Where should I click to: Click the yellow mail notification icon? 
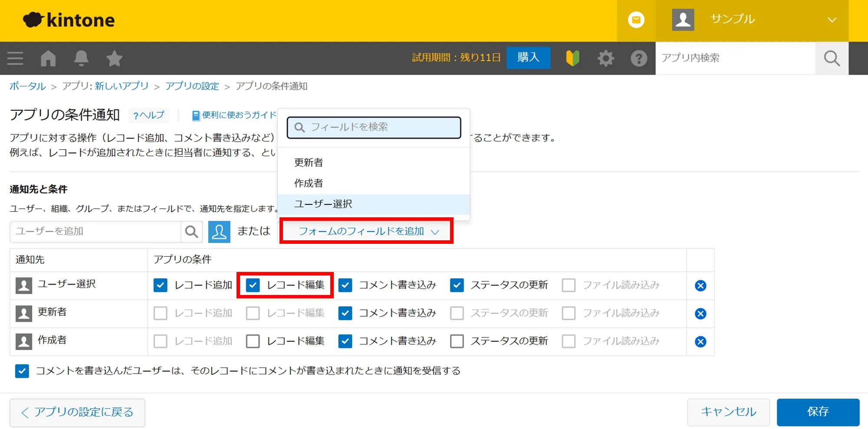(636, 20)
